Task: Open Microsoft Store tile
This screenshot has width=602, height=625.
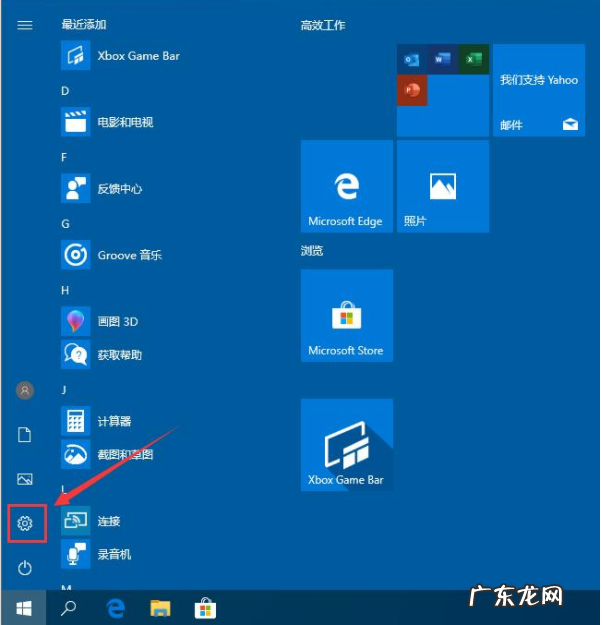Action: pos(347,316)
